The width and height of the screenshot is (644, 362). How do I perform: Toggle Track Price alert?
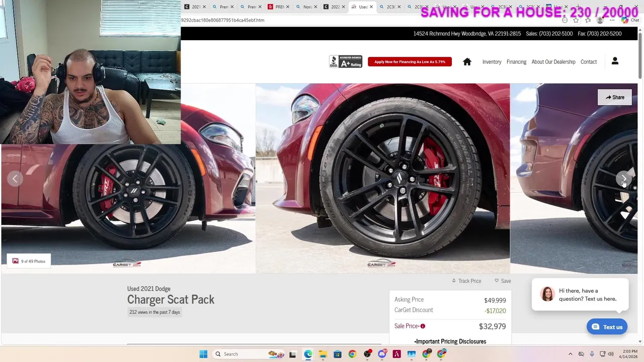[466, 281]
